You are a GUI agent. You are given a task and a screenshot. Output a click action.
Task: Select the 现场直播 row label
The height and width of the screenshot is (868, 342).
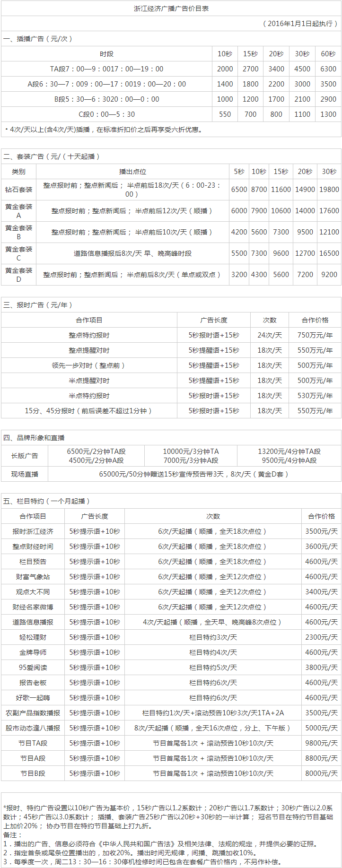click(25, 474)
